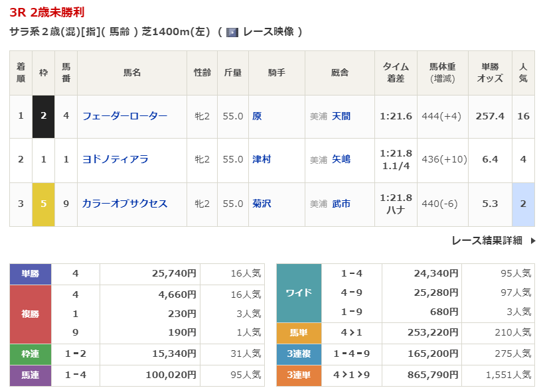The image size is (543, 392).
Task: Open trainer 矢嶋 profile
Action: (x=341, y=160)
